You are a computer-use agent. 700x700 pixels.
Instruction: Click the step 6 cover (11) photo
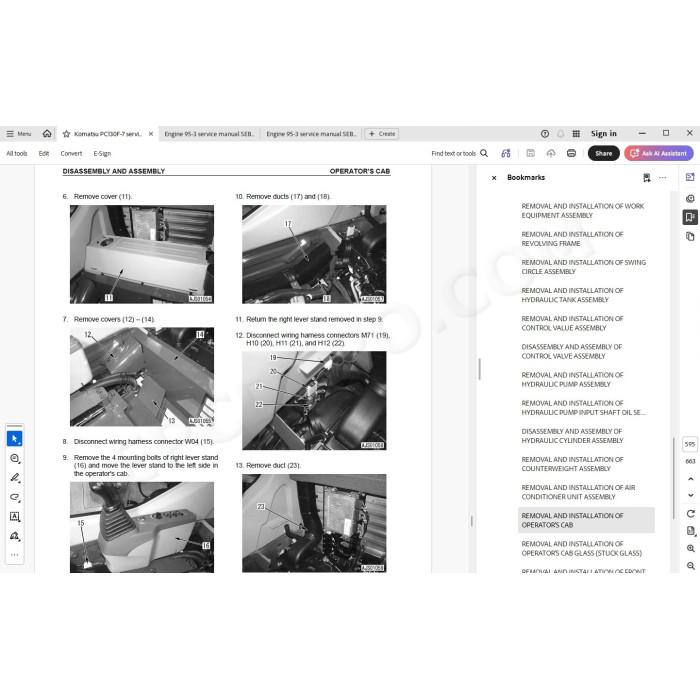(x=142, y=254)
